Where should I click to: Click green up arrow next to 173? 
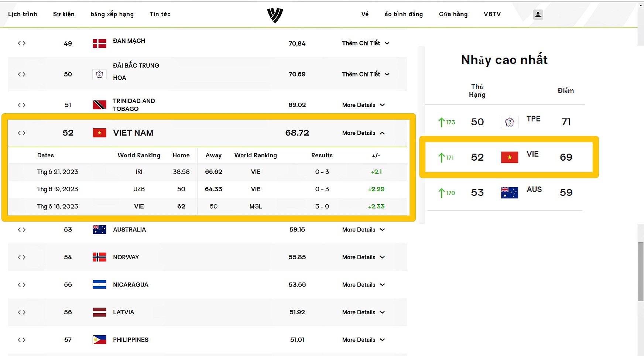point(441,122)
